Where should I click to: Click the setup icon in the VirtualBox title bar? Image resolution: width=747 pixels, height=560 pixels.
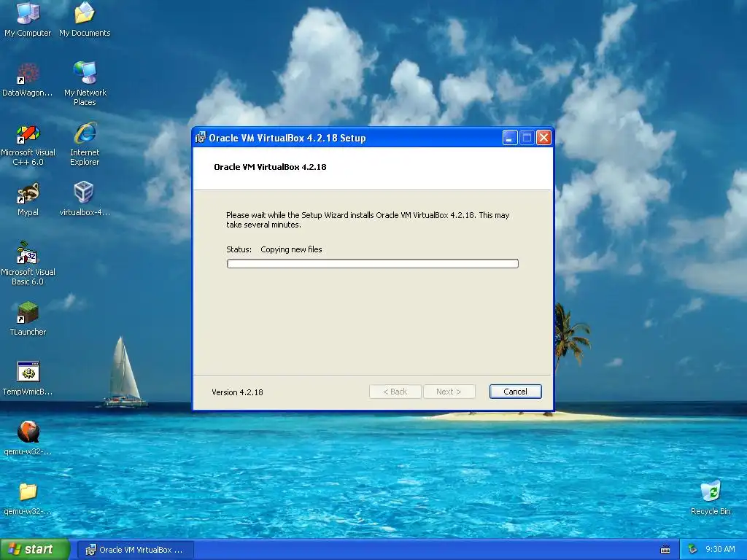point(201,138)
